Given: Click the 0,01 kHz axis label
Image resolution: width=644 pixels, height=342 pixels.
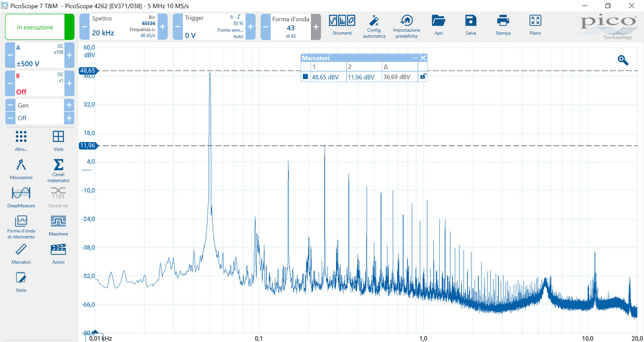Looking at the screenshot, I should click(101, 338).
